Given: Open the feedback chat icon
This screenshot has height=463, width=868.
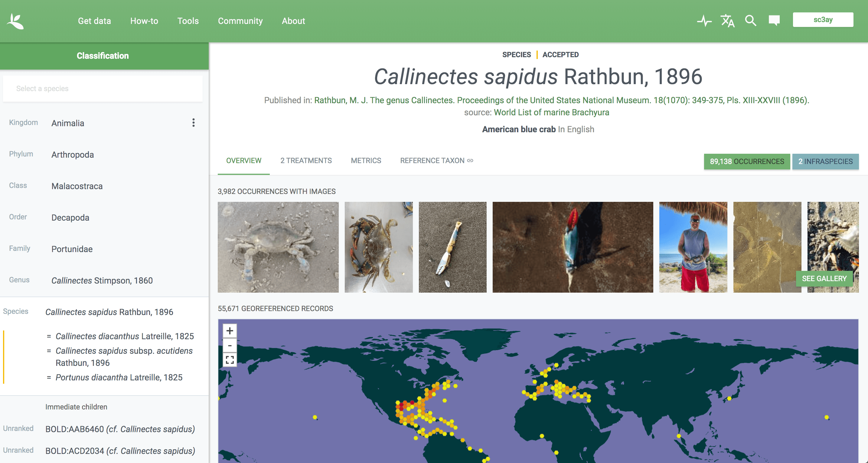Looking at the screenshot, I should pyautogui.click(x=774, y=21).
